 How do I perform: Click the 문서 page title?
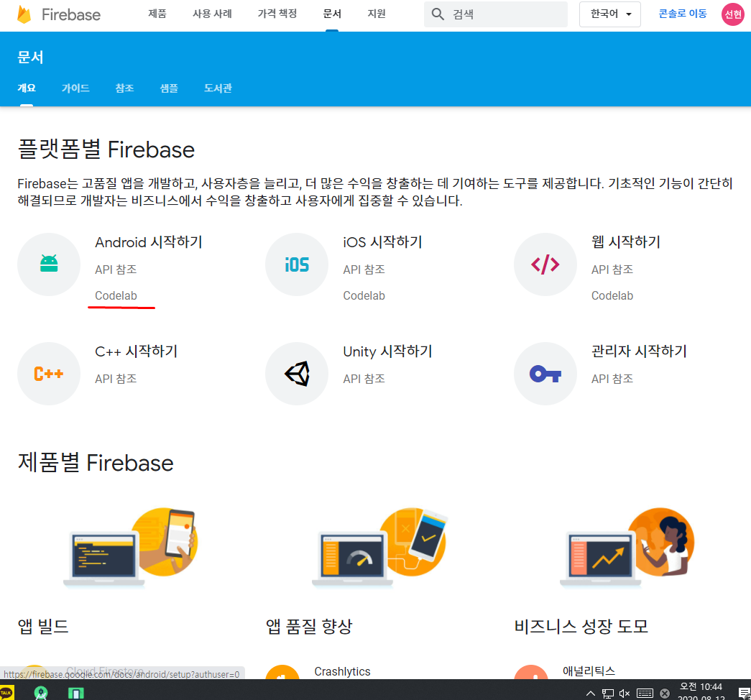[x=30, y=57]
